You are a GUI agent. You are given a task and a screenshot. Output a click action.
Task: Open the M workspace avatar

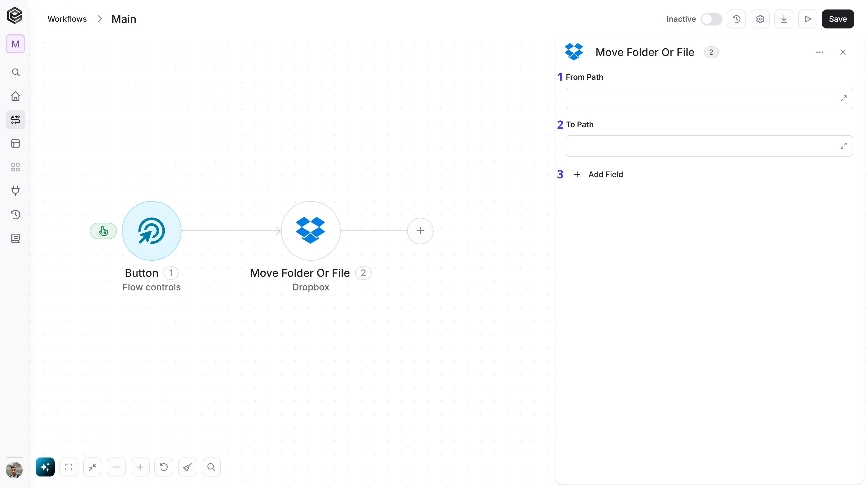15,44
